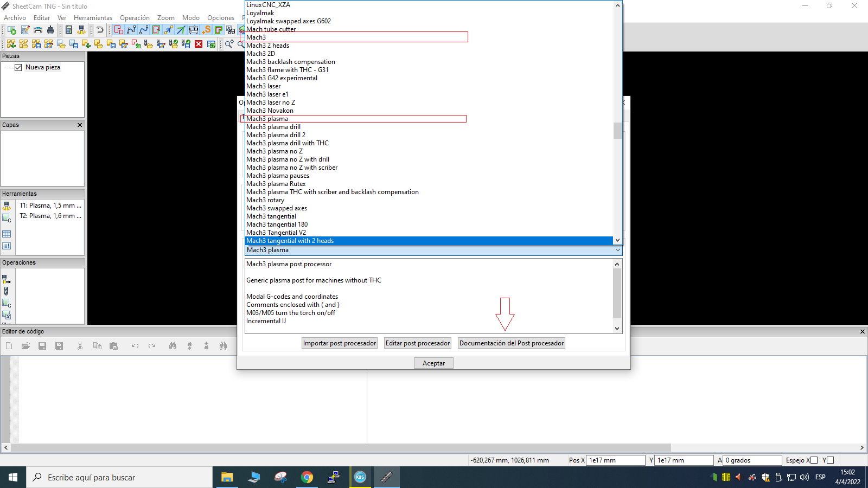The image size is (868, 488).
Task: Click Editar post procesador button
Action: [x=418, y=343]
